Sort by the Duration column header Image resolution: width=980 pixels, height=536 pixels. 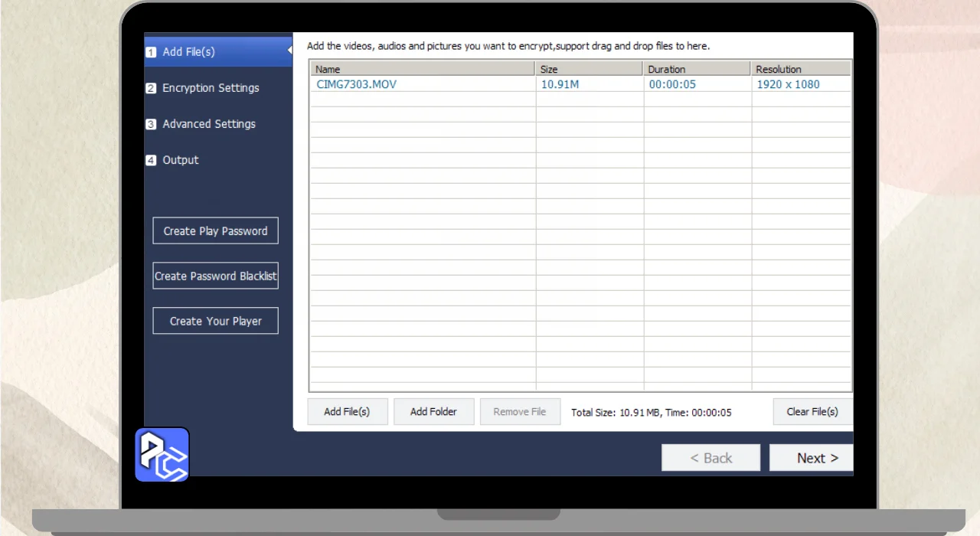coord(697,69)
